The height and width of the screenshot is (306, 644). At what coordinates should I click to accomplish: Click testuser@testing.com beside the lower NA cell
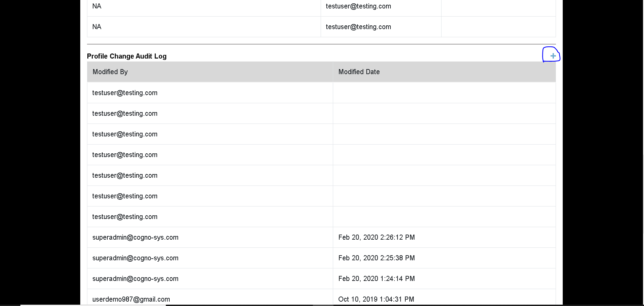(358, 27)
